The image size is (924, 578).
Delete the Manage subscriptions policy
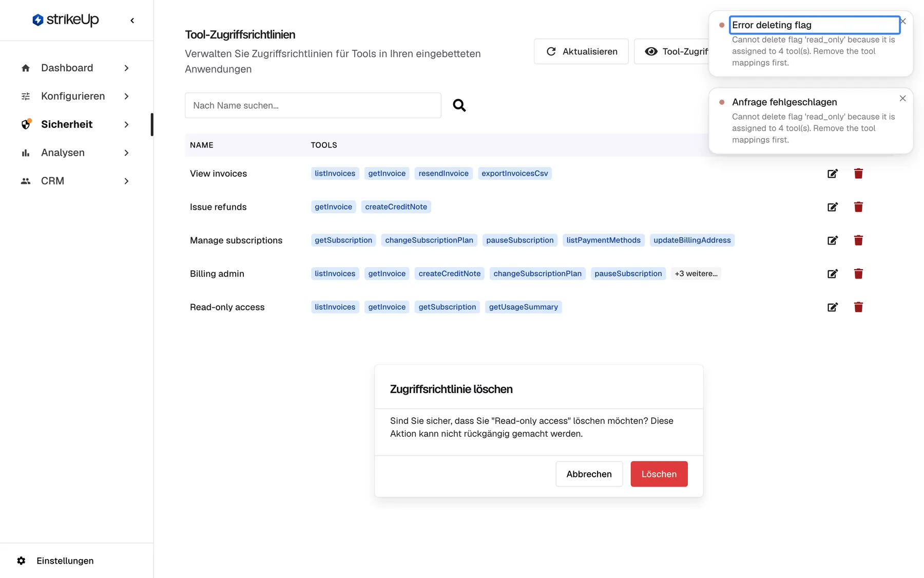pos(858,240)
